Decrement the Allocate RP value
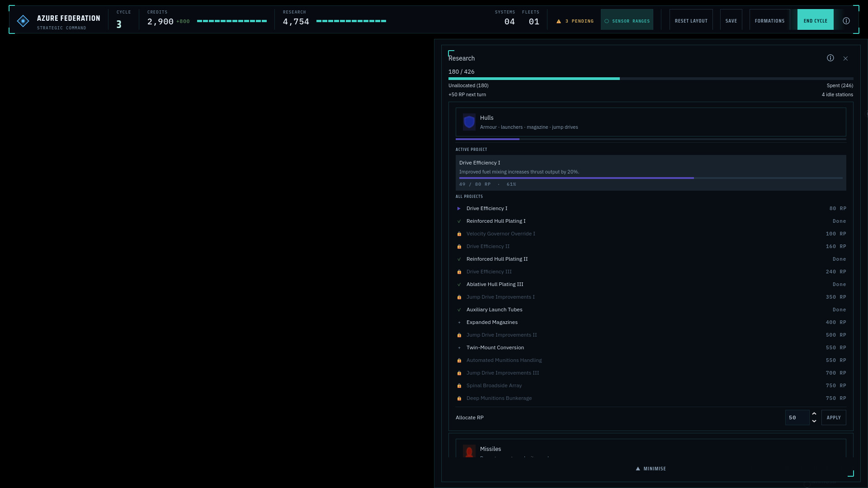This screenshot has width=868, height=488. [x=814, y=421]
